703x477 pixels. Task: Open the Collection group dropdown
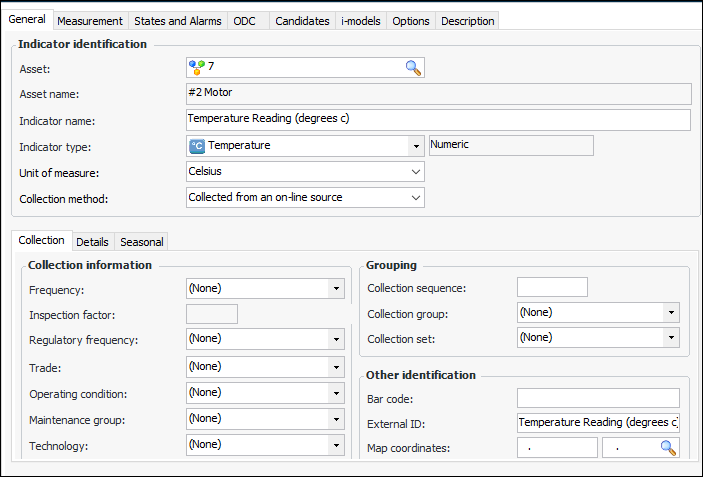coord(670,313)
